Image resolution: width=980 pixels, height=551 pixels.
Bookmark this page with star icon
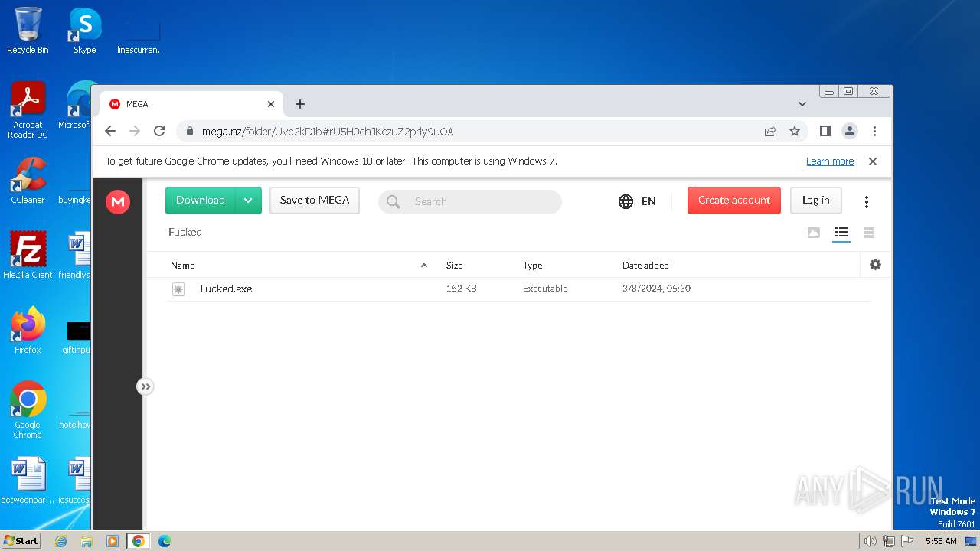click(795, 131)
